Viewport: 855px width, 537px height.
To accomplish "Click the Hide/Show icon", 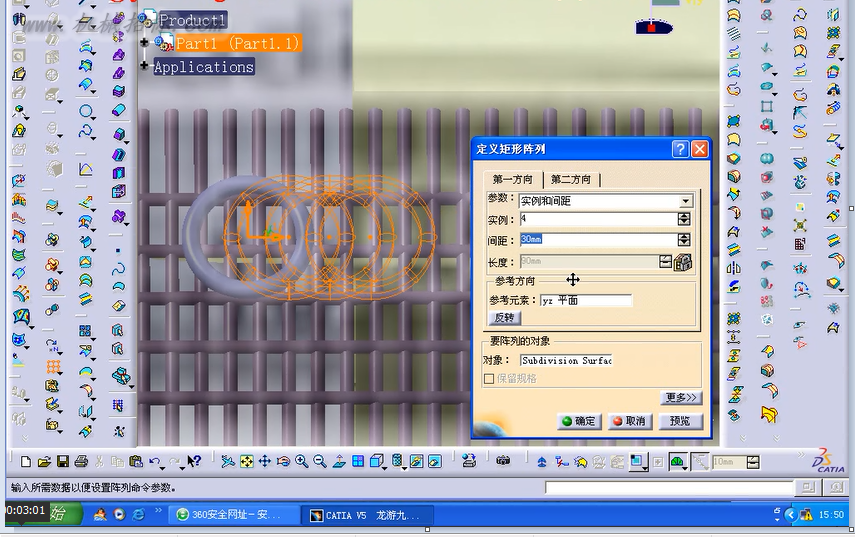I will (x=416, y=462).
